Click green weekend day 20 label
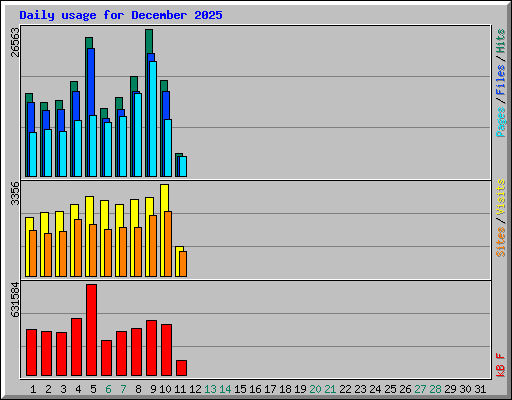Viewport: 512px width, 400px height. click(315, 389)
